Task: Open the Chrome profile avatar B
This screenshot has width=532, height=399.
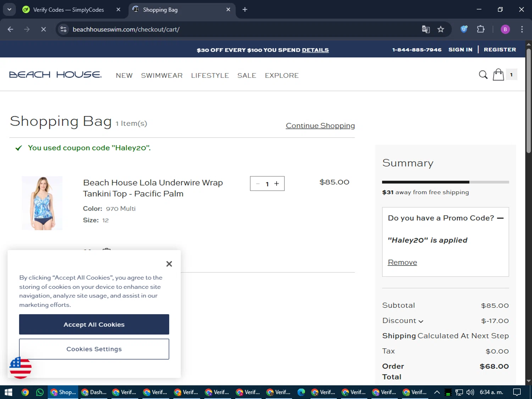Action: coord(505,29)
